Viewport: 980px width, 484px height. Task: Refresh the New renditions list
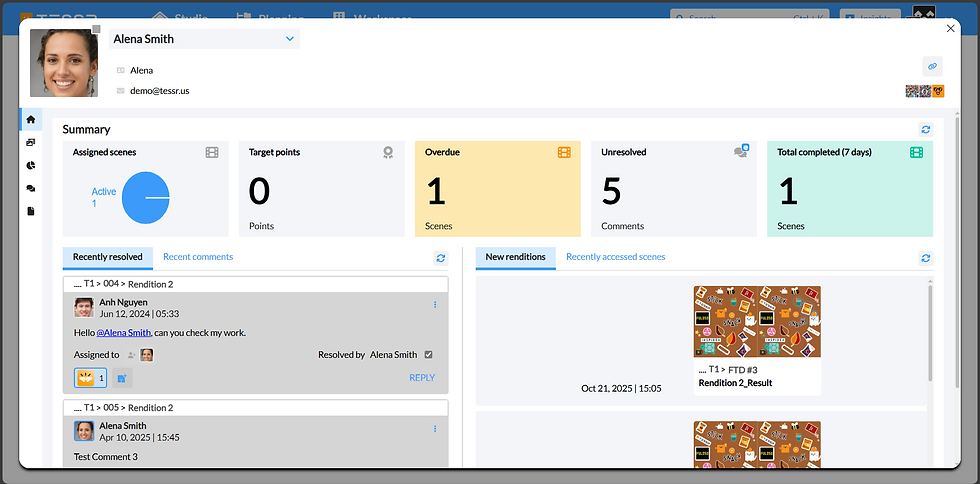point(926,258)
